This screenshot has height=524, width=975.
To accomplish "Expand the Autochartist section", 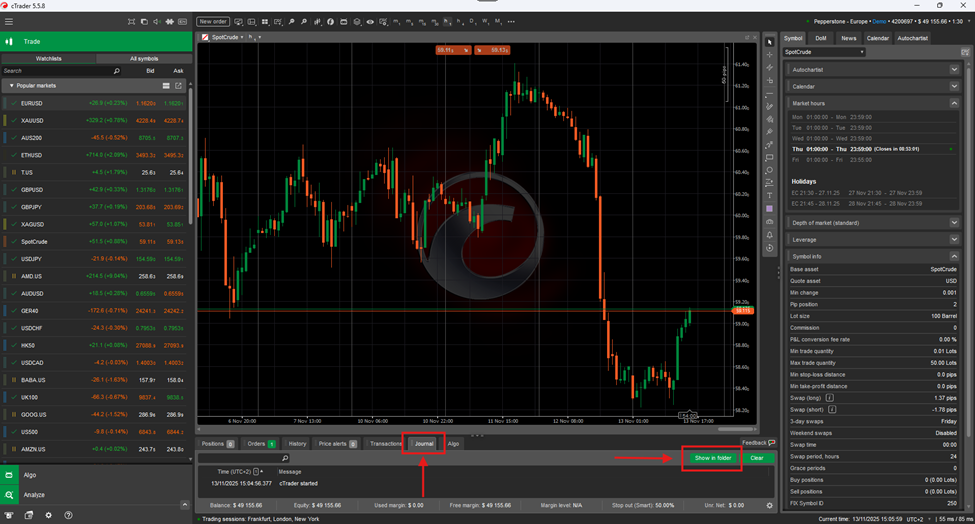I will pyautogui.click(x=954, y=69).
